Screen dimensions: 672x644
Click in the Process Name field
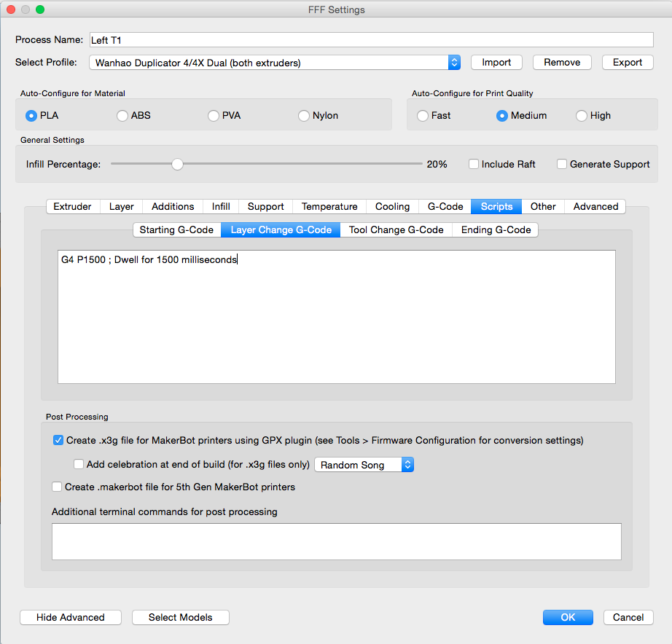click(x=371, y=40)
